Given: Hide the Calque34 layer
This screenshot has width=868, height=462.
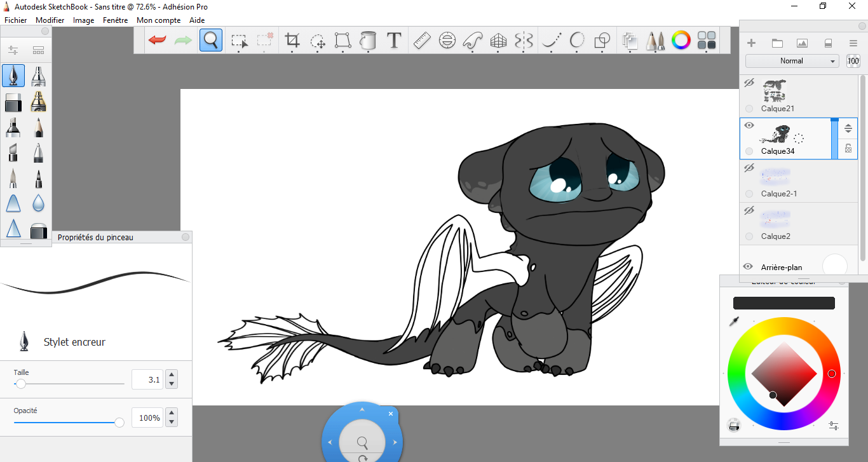Looking at the screenshot, I should pos(749,125).
